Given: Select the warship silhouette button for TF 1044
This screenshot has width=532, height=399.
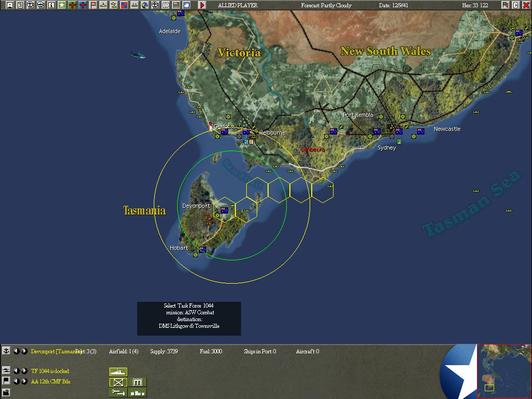Looking at the screenshot, I should coord(118,372).
